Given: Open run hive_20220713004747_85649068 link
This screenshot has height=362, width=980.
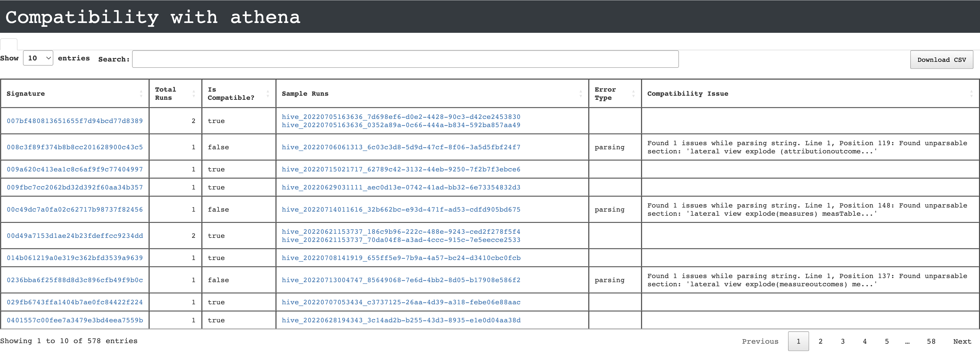Looking at the screenshot, I should pos(401,280).
